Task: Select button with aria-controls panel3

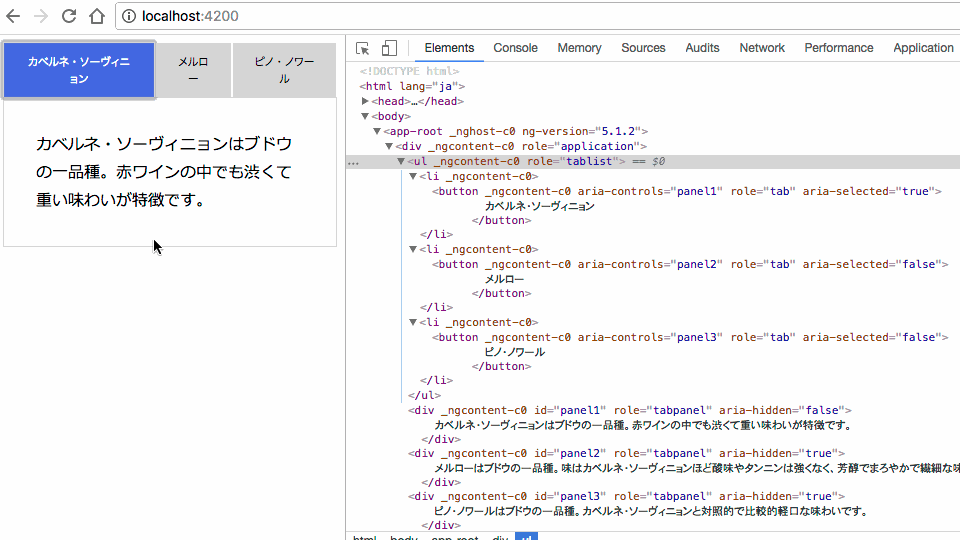Action: click(690, 337)
